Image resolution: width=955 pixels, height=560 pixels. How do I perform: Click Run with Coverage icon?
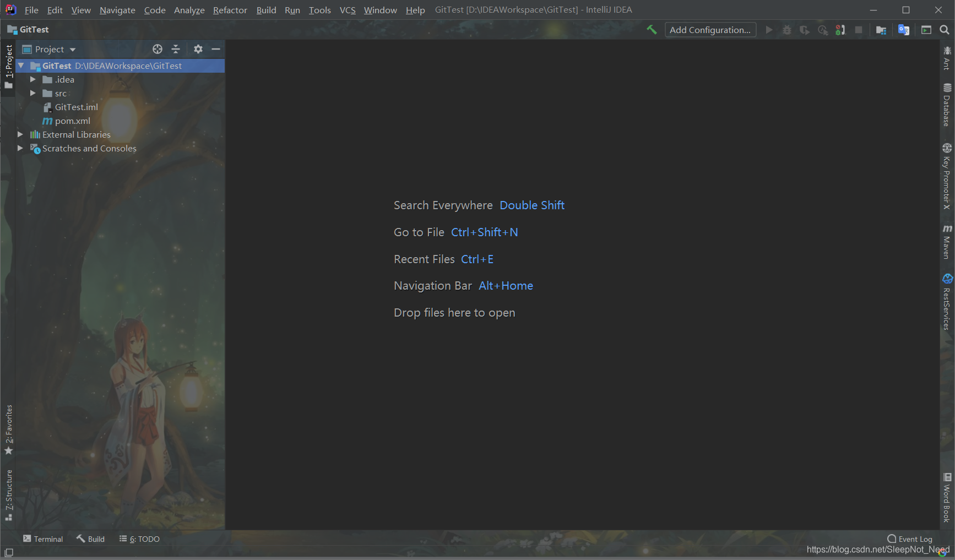tap(805, 30)
